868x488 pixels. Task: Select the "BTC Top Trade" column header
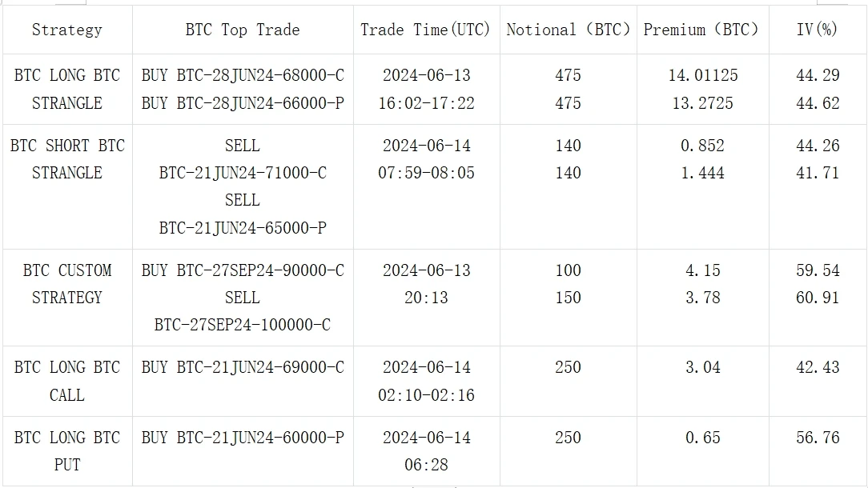243,30
